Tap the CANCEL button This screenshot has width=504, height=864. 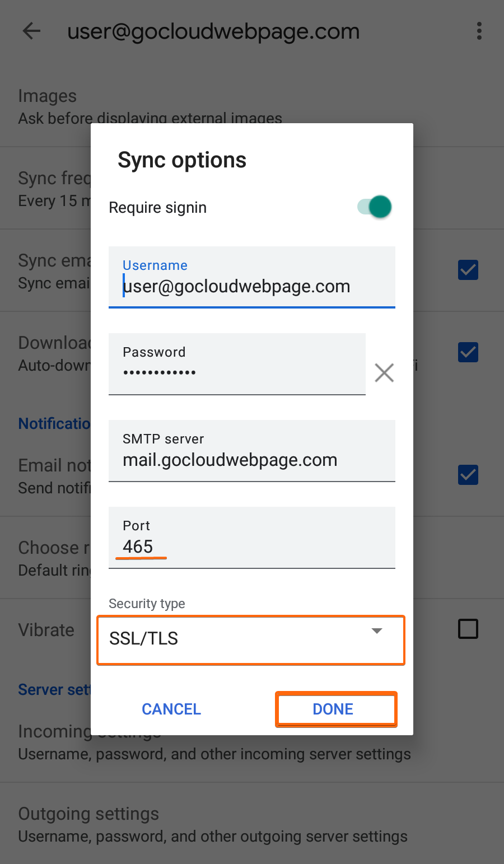coord(171,709)
